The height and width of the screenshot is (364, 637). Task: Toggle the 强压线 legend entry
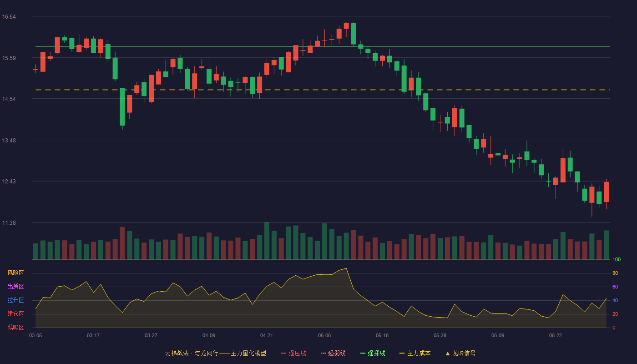click(x=293, y=353)
